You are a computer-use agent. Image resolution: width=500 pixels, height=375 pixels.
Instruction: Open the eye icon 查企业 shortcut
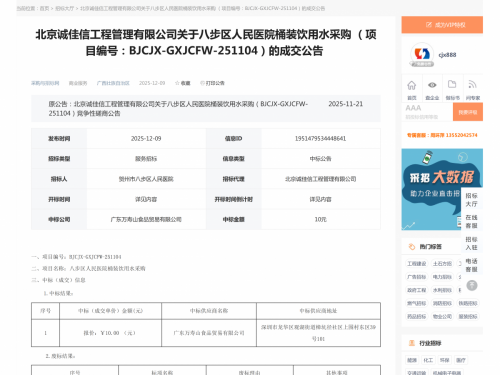coord(432,89)
